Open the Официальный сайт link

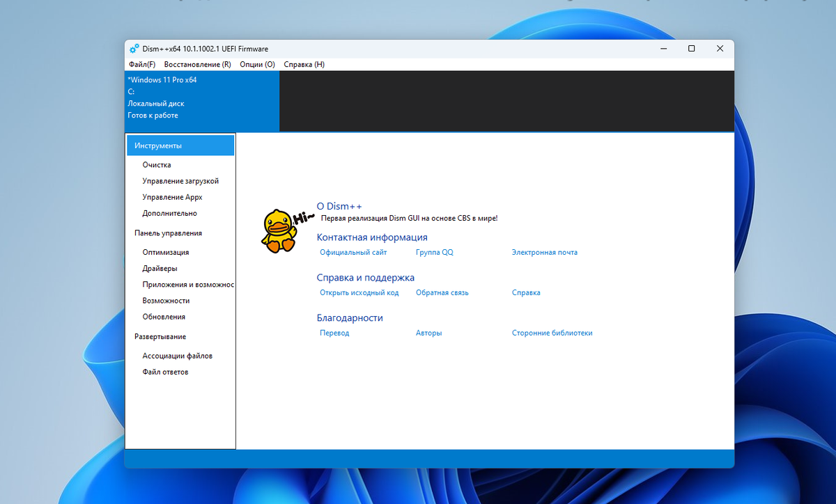[x=353, y=253]
